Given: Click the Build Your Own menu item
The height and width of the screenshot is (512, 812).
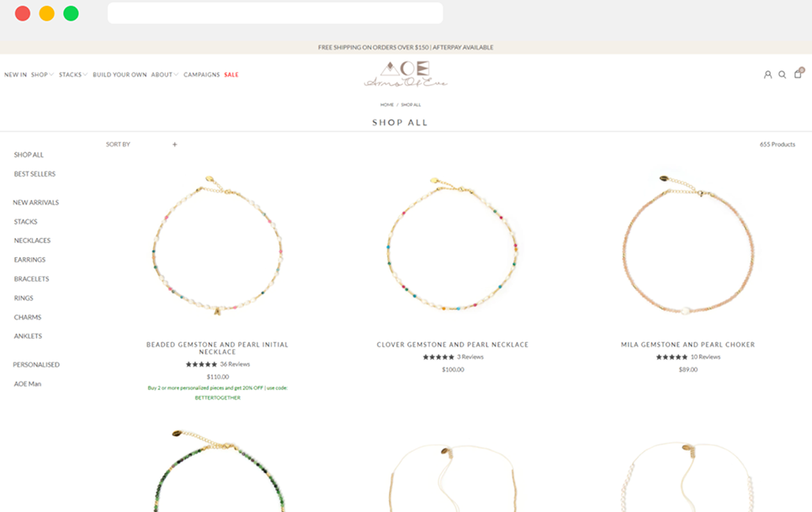Looking at the screenshot, I should click(119, 75).
